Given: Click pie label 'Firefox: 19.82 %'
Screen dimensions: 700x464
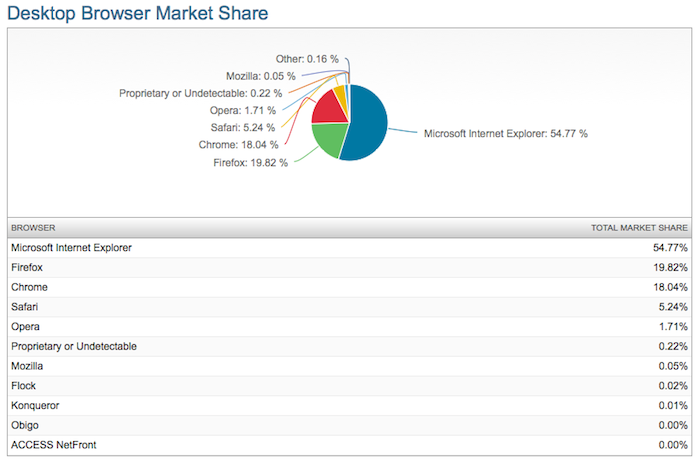Looking at the screenshot, I should [x=250, y=163].
